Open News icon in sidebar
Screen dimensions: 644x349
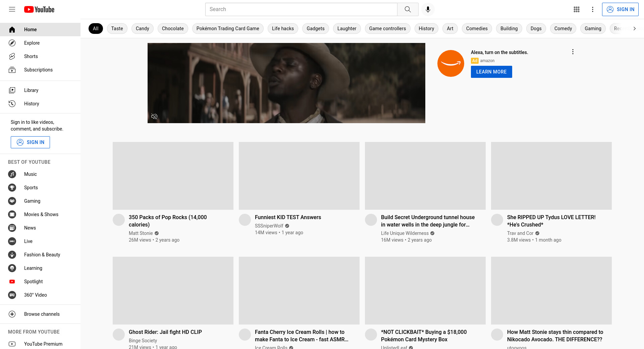(x=12, y=228)
